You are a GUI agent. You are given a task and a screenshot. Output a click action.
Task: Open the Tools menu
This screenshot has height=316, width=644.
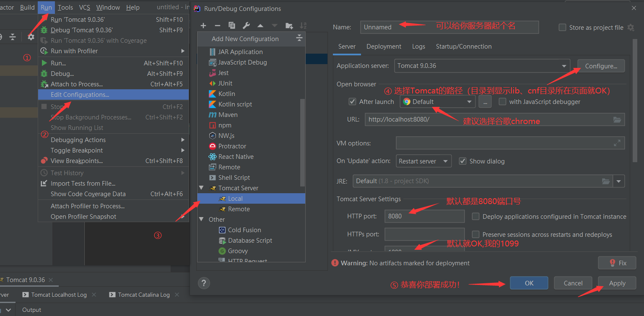(65, 7)
